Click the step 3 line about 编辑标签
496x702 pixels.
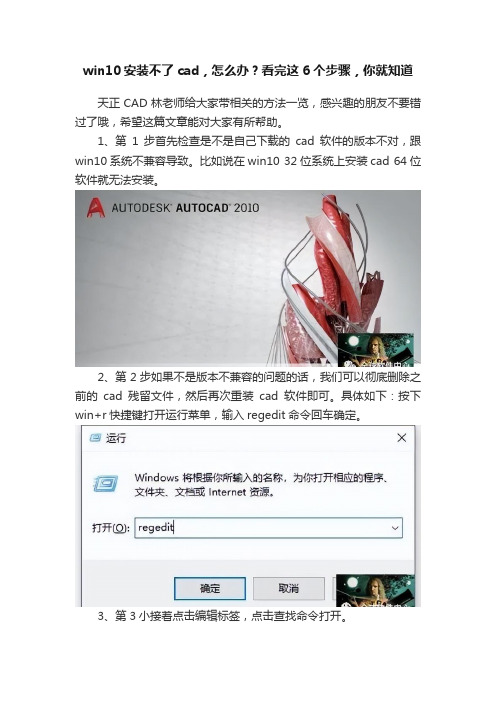tap(222, 616)
